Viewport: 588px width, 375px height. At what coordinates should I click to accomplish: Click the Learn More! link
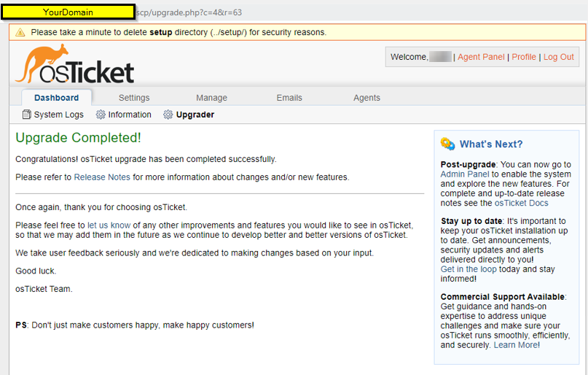(517, 344)
